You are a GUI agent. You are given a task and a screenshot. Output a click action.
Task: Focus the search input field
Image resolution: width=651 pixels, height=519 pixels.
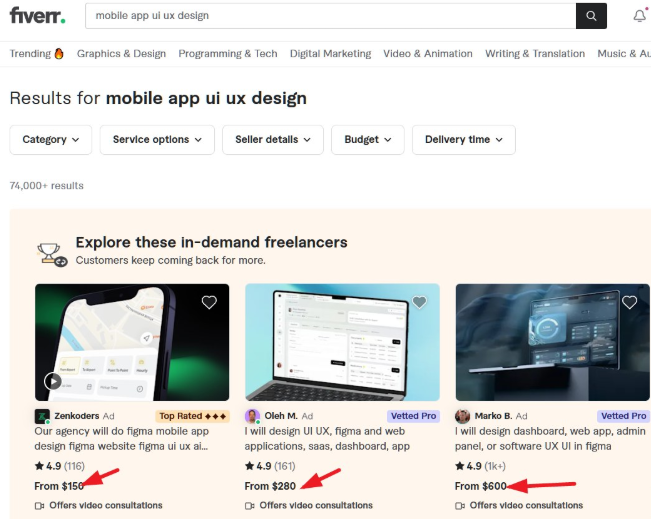(x=330, y=16)
